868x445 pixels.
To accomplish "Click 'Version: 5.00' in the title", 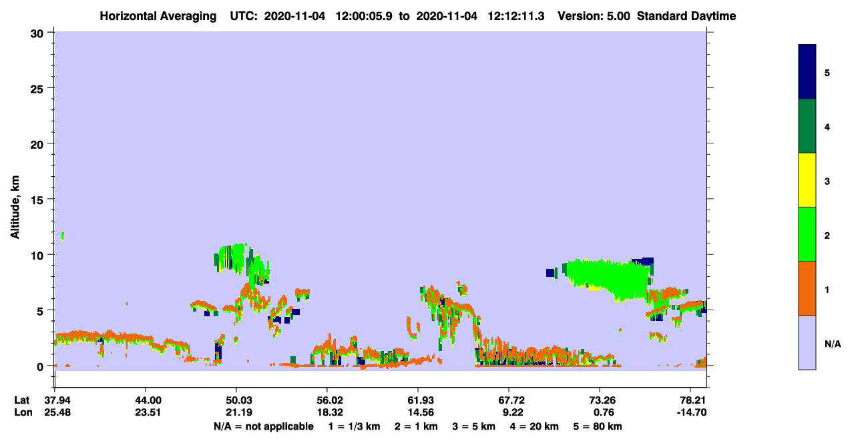I will coord(595,16).
